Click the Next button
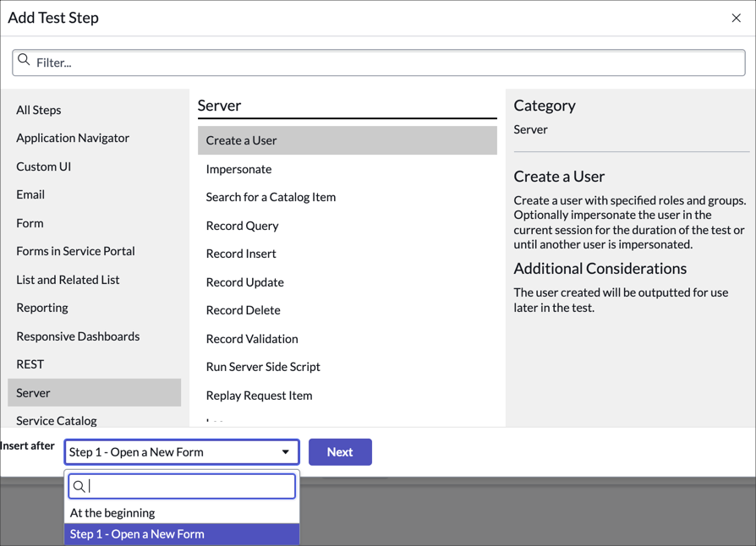The image size is (756, 546). point(340,451)
